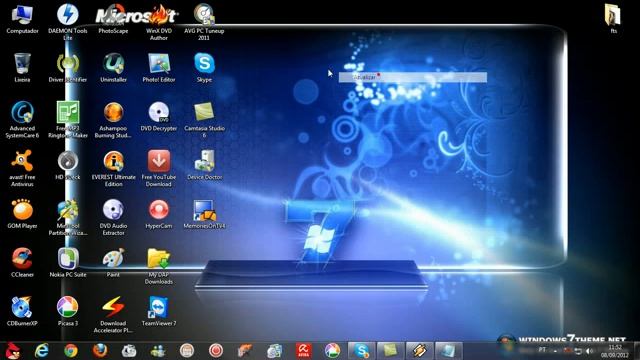This screenshot has height=360, width=640.
Task: Launch Nokia PC Suite
Action: coord(68,262)
